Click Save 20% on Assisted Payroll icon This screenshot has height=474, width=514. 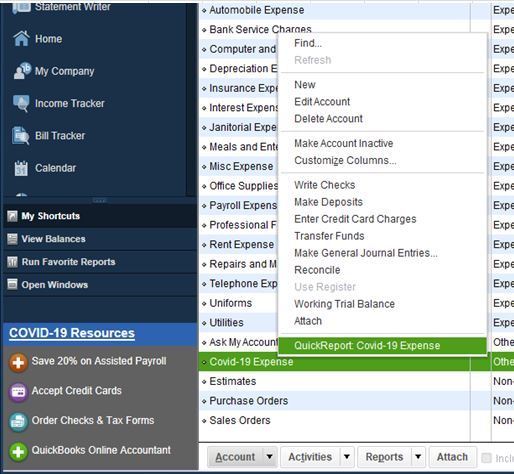point(18,362)
